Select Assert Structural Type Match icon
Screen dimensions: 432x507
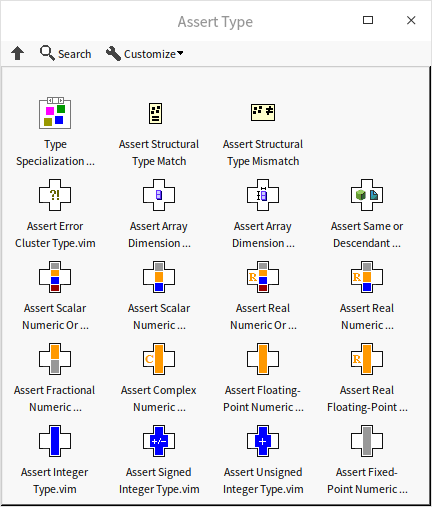pos(155,113)
